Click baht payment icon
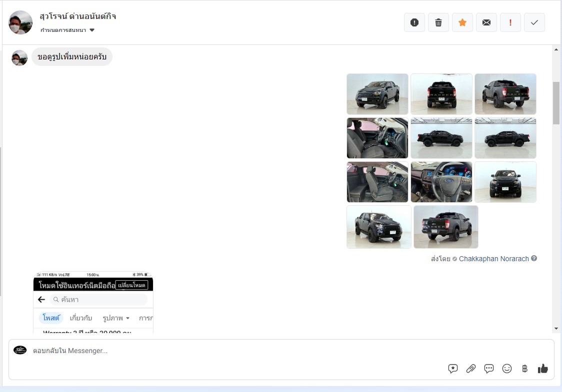 coord(524,369)
